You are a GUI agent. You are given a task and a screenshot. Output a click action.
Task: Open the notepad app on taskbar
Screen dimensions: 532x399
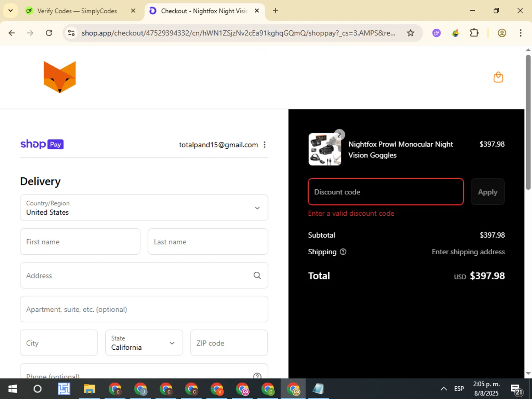(318, 389)
